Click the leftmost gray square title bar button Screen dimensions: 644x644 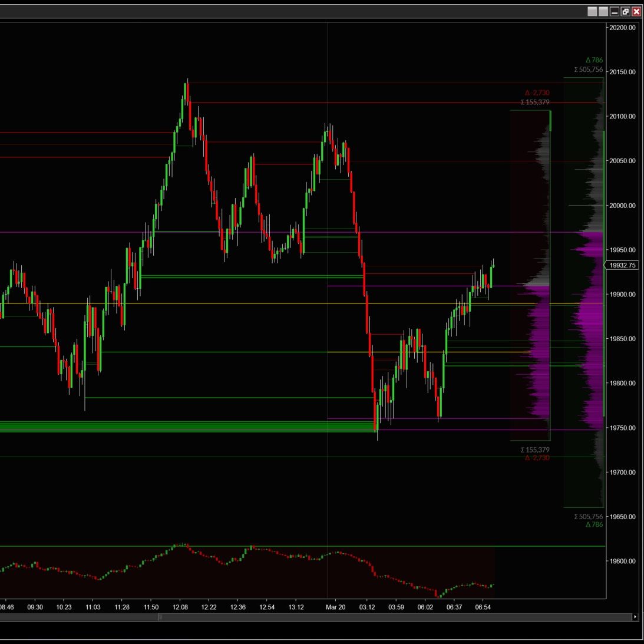[592, 11]
